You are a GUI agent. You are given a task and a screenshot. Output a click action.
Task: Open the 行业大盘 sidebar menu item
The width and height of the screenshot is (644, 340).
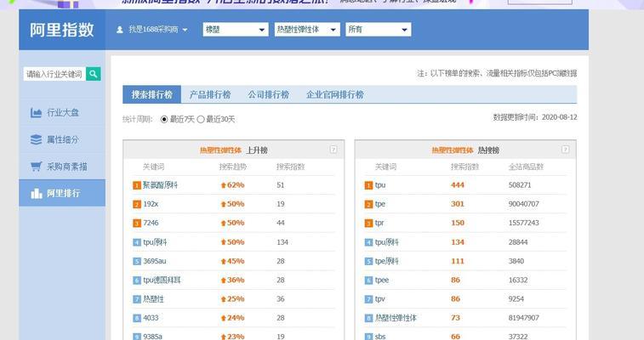coord(62,112)
